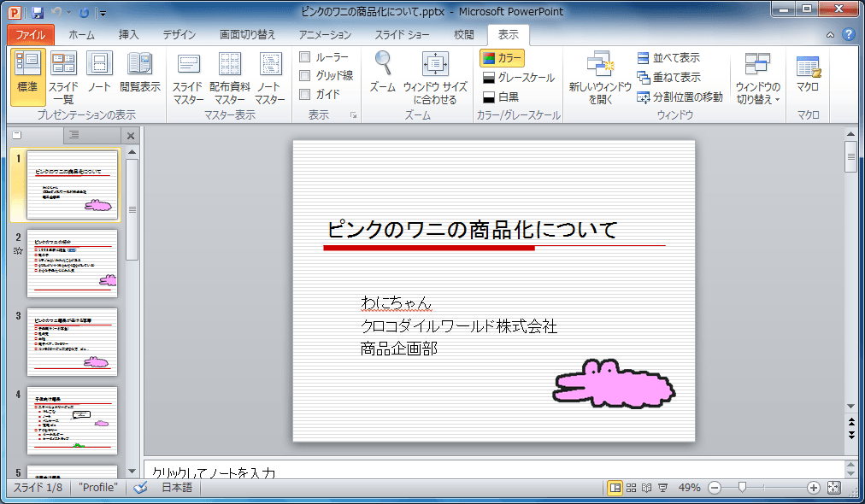Open the スライドショー tab
The height and width of the screenshot is (504, 865).
click(402, 35)
